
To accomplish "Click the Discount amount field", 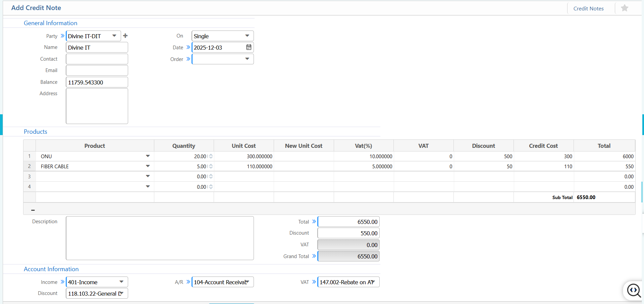I will tap(348, 233).
